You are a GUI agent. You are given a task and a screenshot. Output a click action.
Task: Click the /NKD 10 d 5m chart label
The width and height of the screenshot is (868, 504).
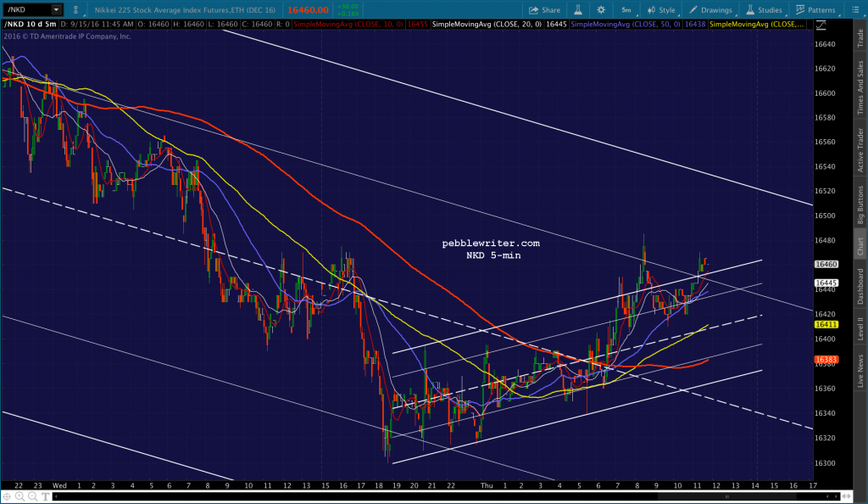pyautogui.click(x=31, y=25)
